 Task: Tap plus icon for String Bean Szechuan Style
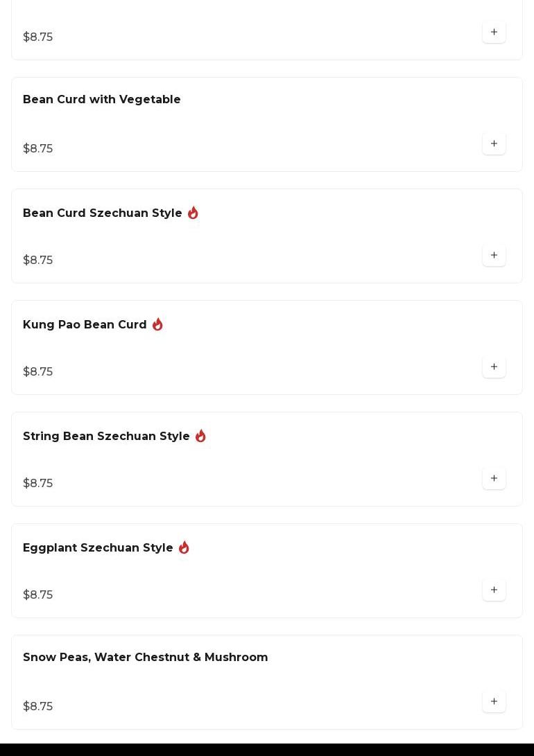(x=494, y=478)
